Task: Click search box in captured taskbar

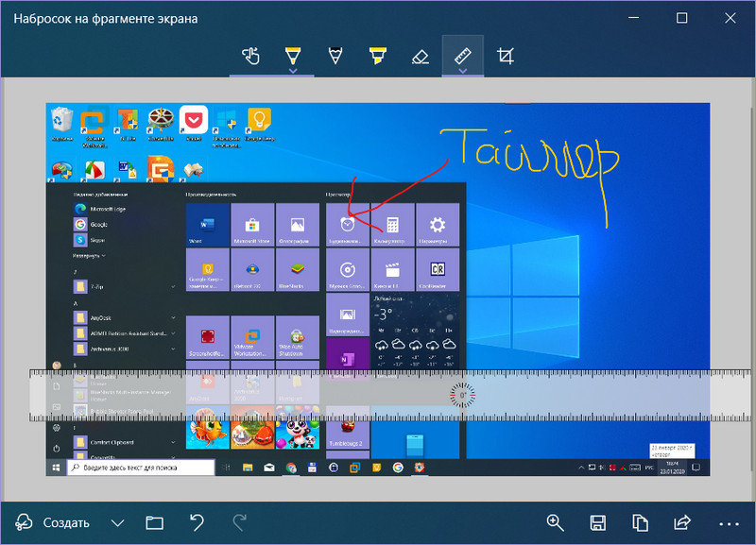Action: click(141, 468)
